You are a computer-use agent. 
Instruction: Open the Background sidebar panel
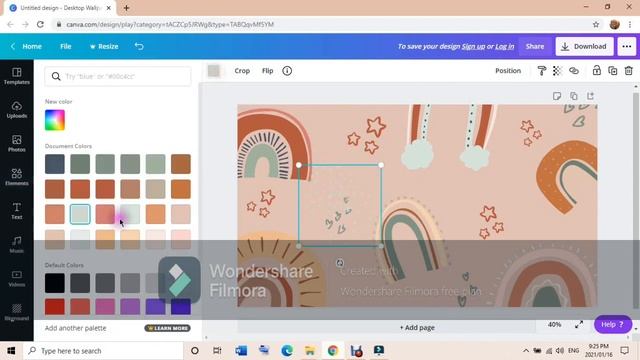[x=17, y=312]
